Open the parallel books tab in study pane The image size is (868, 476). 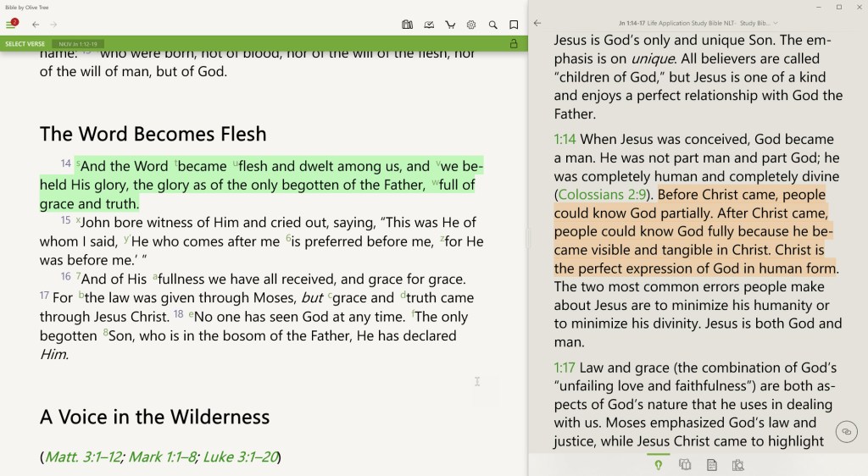click(x=685, y=464)
